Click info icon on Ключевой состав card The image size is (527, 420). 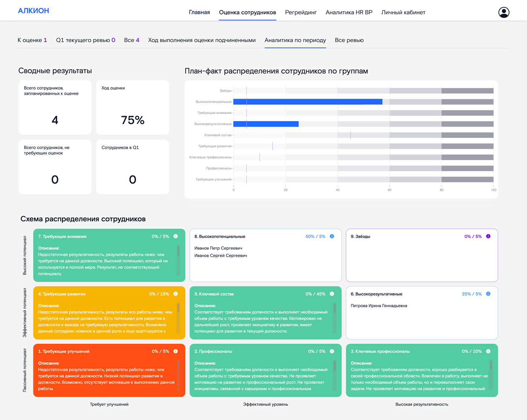(332, 294)
